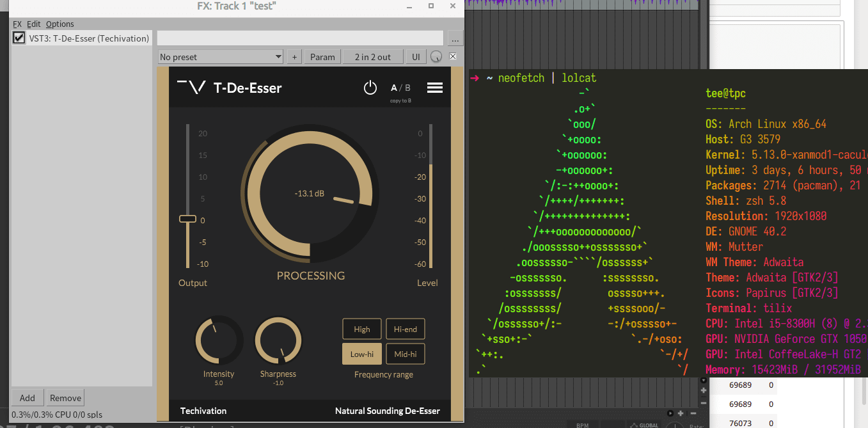Click the FX comment input field
Screen dimensions: 868x428
click(x=300, y=38)
